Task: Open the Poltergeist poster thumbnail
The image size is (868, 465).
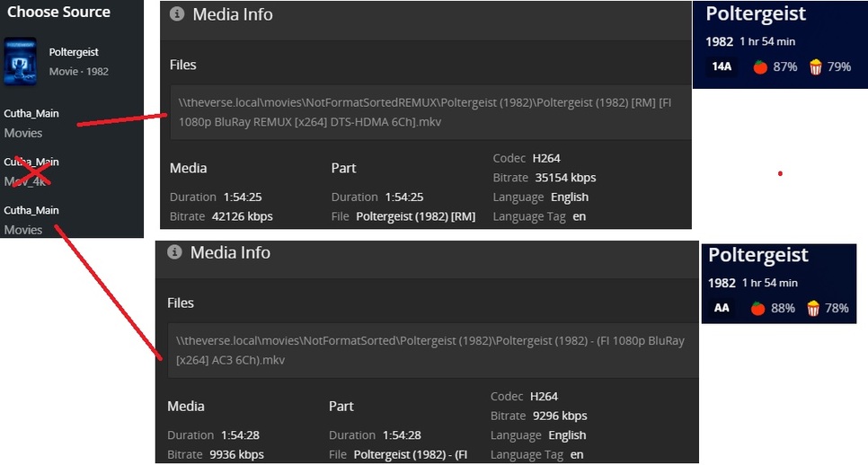Action: tap(21, 61)
